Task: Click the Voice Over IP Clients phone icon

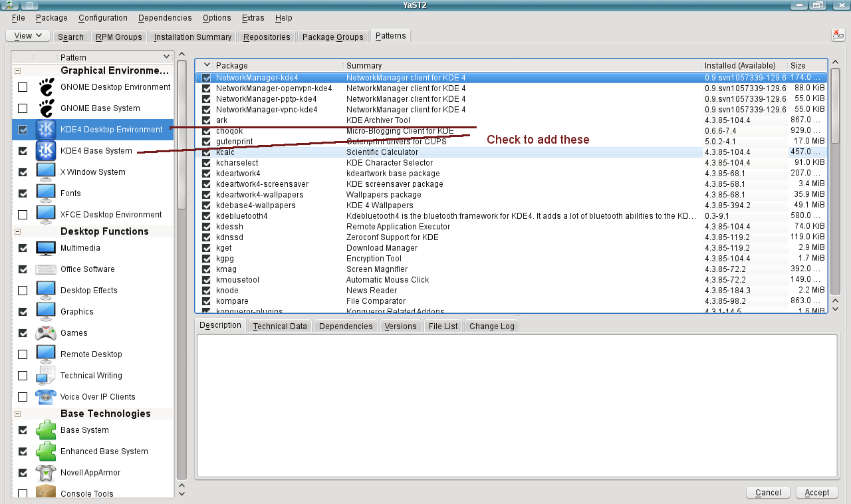Action: point(46,397)
